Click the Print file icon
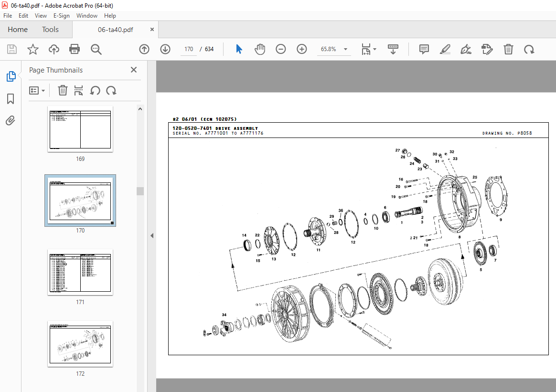 pyautogui.click(x=75, y=49)
